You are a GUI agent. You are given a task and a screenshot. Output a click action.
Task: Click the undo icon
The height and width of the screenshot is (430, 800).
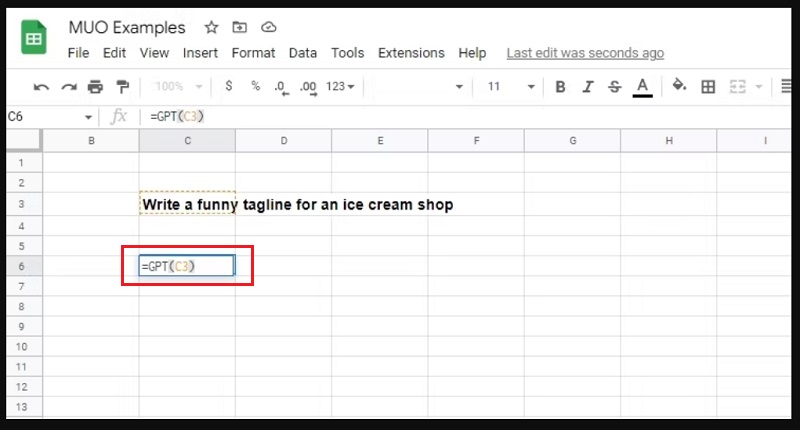point(41,87)
